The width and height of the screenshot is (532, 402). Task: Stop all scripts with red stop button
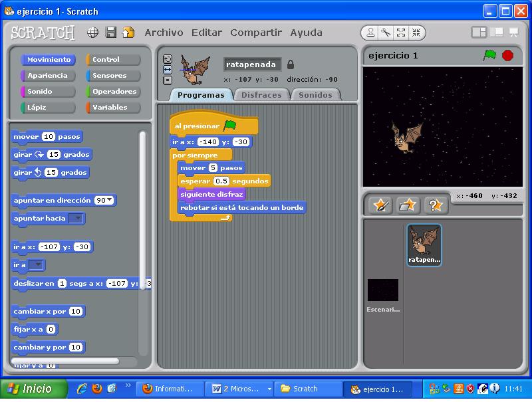(x=507, y=55)
